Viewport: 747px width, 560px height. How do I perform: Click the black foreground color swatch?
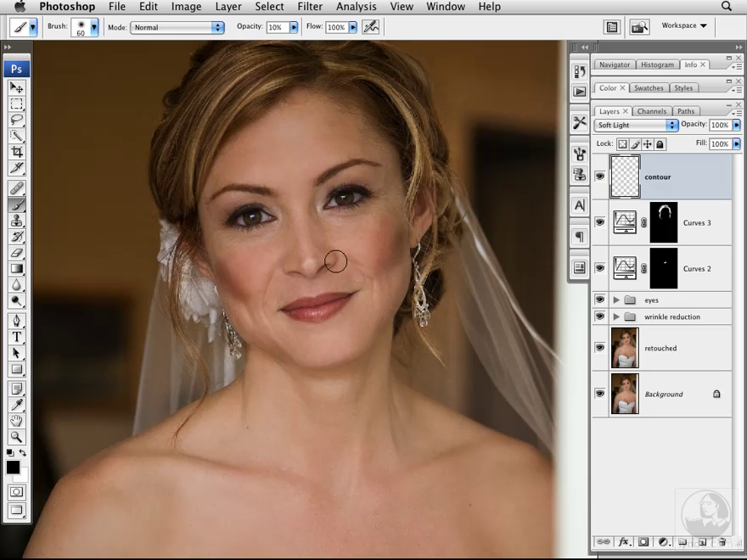click(13, 468)
